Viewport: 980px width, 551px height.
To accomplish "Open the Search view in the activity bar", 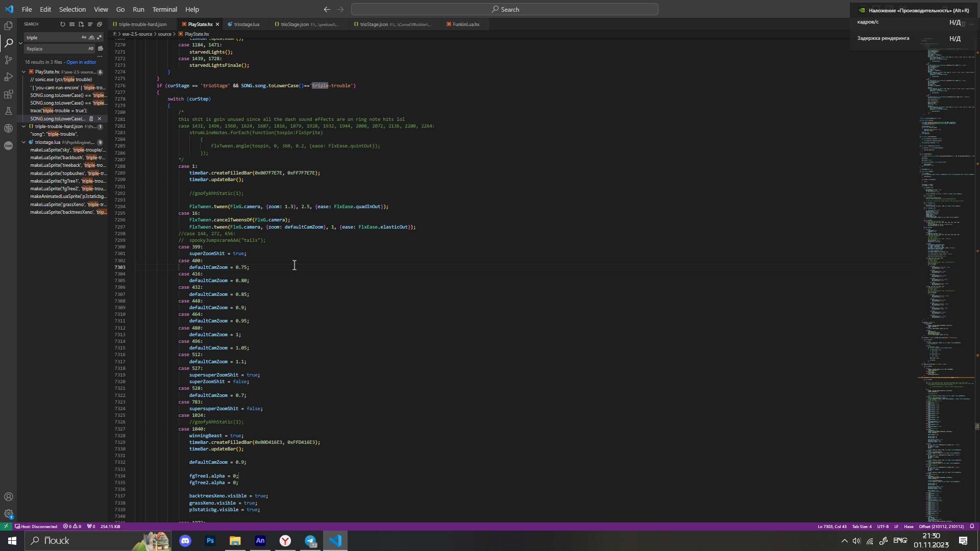I will coord(9,43).
